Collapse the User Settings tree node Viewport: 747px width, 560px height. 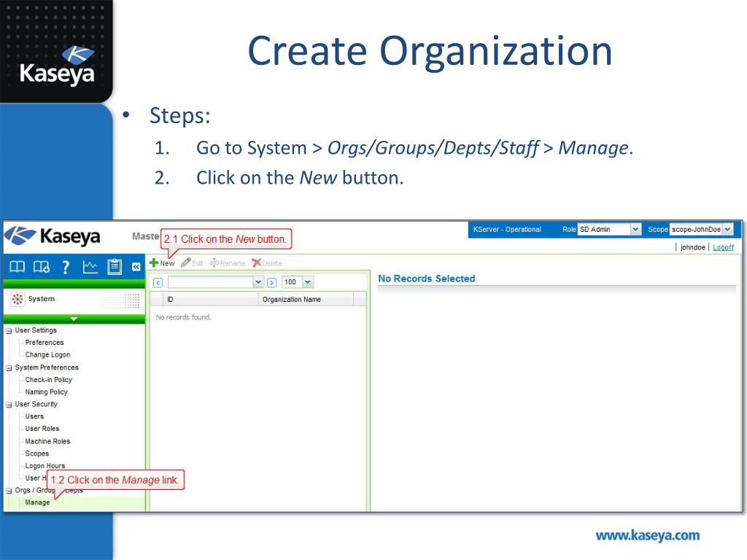(9, 330)
